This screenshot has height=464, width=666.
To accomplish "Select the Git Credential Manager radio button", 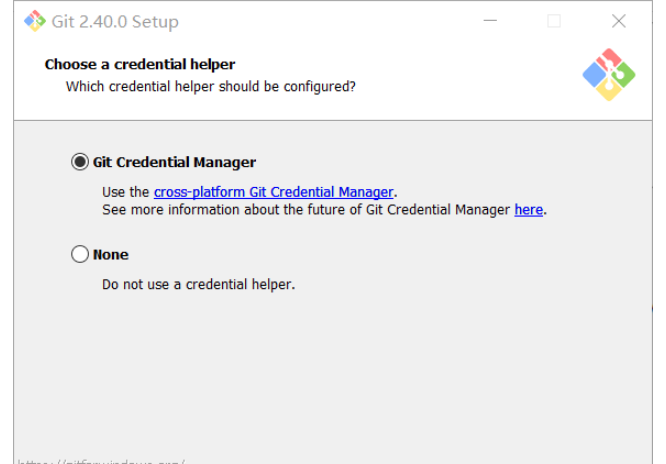I will point(80,162).
